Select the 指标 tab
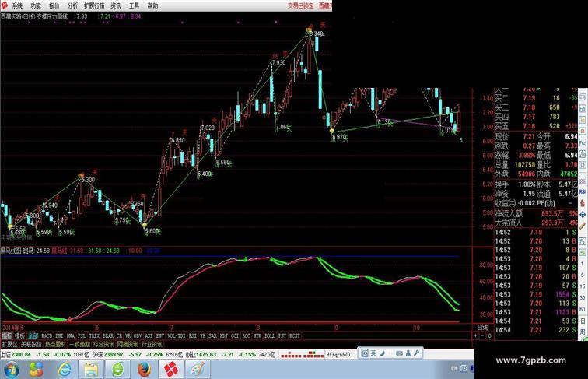Screen dimensions: 588x379 point(7,336)
